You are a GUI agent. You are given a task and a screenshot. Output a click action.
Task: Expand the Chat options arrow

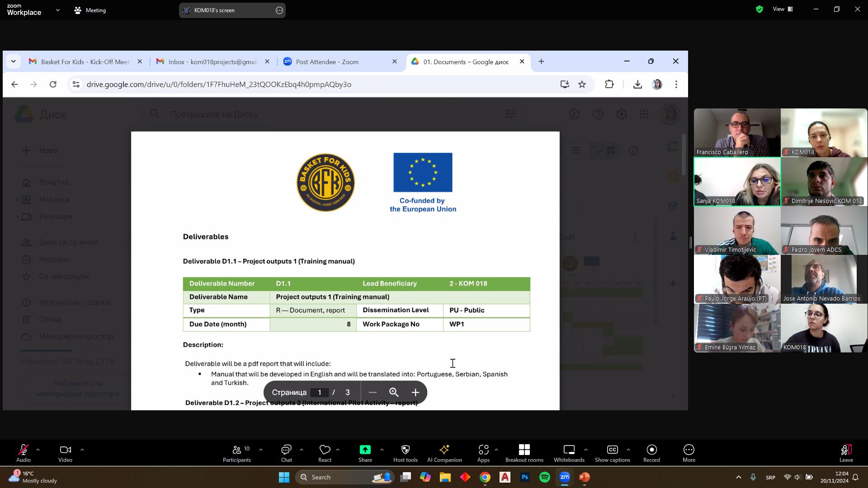point(302,450)
